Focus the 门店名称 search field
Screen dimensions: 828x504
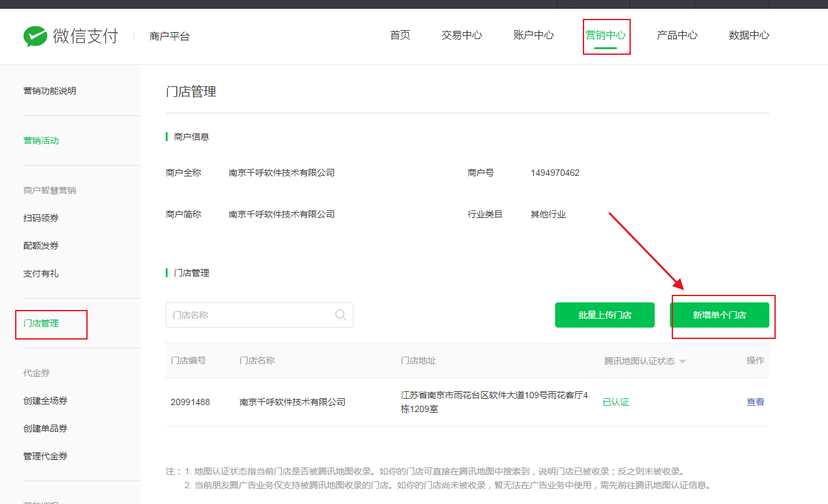click(260, 315)
